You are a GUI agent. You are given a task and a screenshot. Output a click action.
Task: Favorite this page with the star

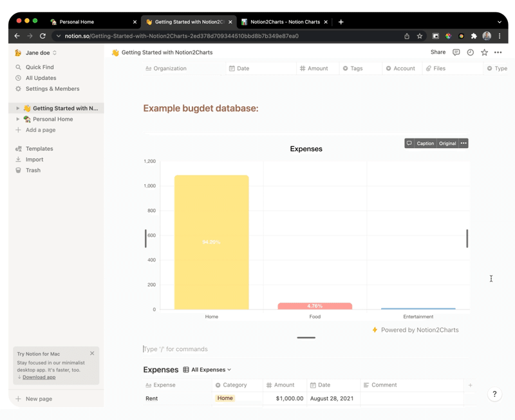pyautogui.click(x=484, y=52)
